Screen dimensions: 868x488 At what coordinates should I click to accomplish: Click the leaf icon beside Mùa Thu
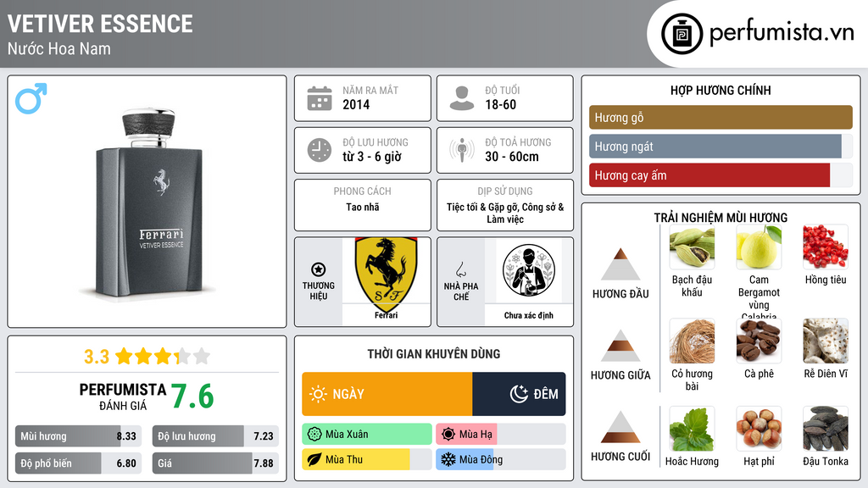click(314, 459)
